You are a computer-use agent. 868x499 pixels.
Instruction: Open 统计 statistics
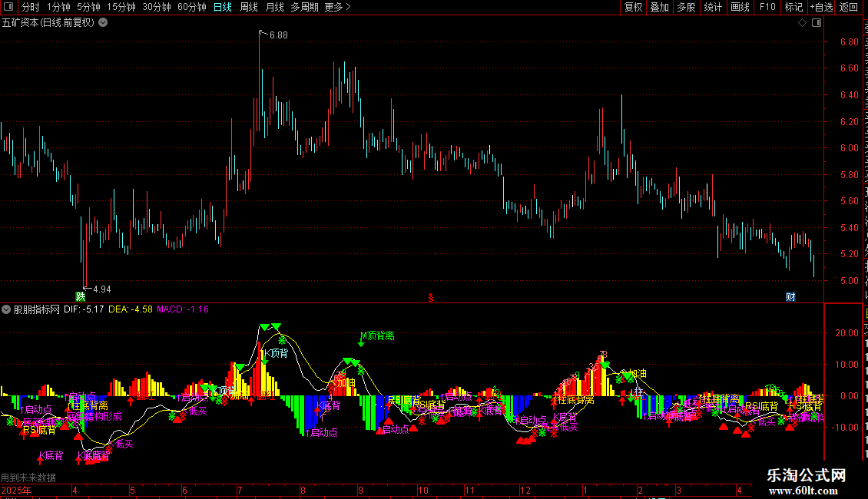tap(713, 7)
